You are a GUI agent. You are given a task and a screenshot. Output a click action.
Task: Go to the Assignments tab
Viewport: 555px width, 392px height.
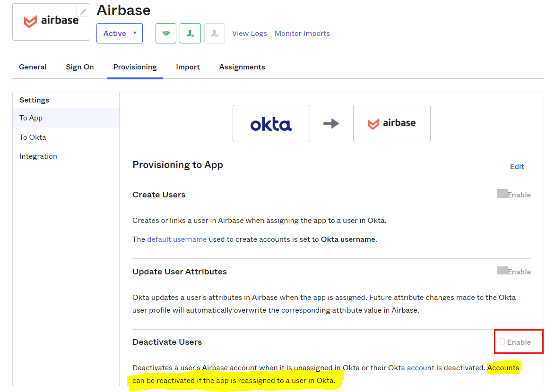(242, 67)
